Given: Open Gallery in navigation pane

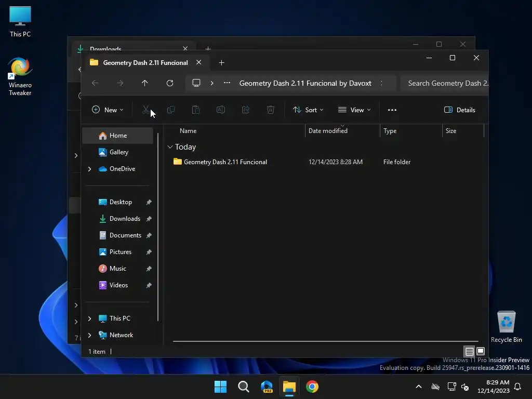Looking at the screenshot, I should tap(118, 152).
